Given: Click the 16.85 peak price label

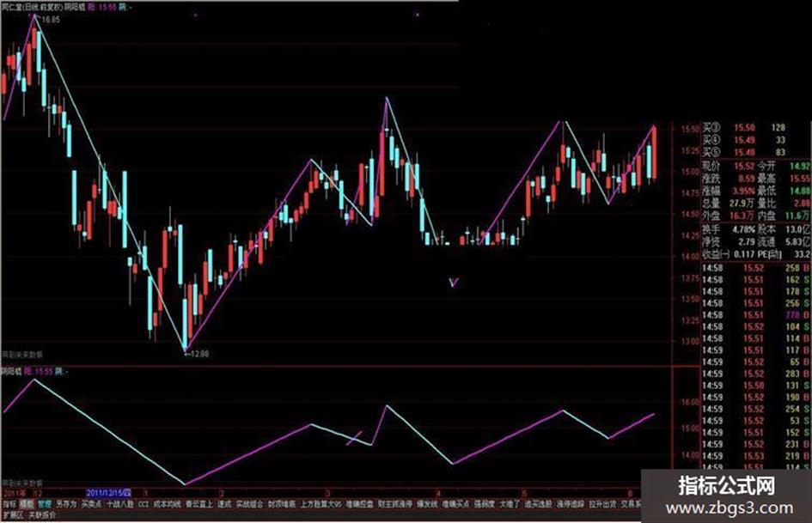Looking at the screenshot, I should 50,20.
